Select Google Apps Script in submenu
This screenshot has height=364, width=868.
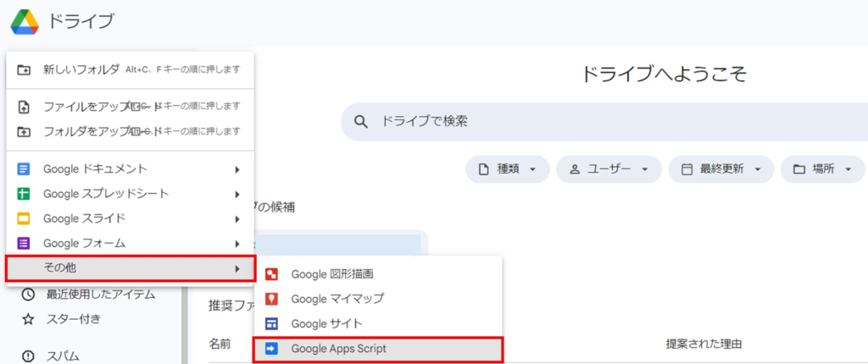tap(379, 349)
